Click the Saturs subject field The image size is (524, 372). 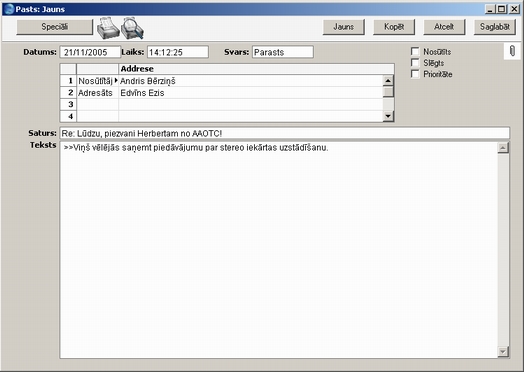pyautogui.click(x=285, y=133)
